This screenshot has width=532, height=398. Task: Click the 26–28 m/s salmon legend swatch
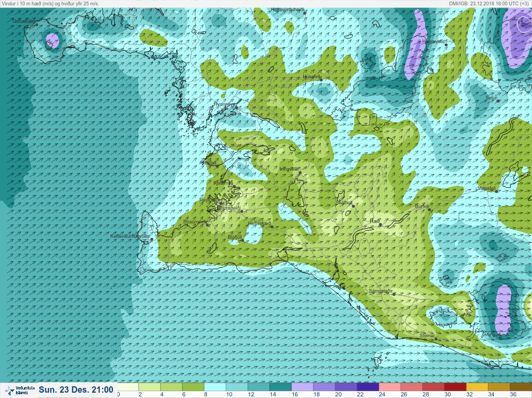[412, 387]
